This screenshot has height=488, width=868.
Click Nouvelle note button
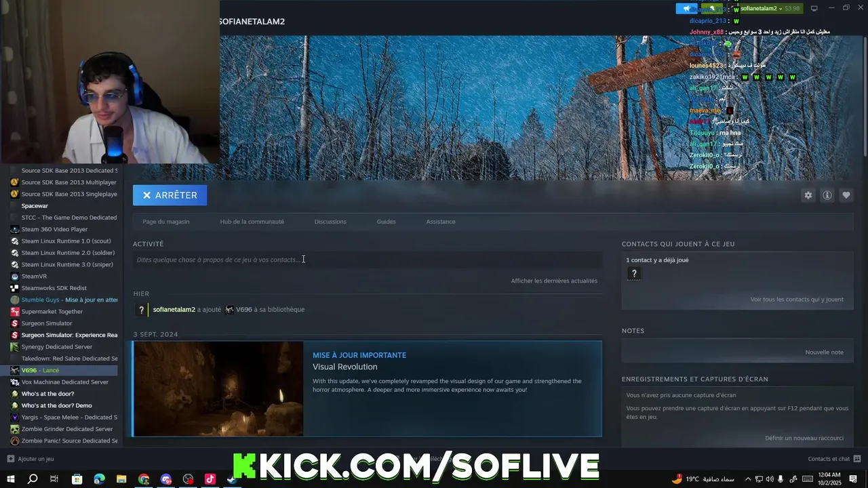[x=824, y=352]
